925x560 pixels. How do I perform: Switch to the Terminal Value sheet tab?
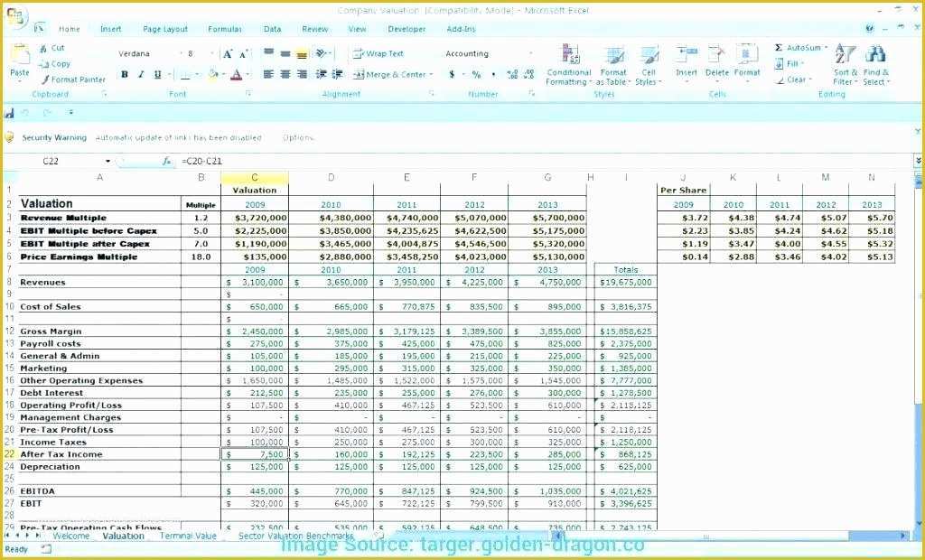click(188, 536)
